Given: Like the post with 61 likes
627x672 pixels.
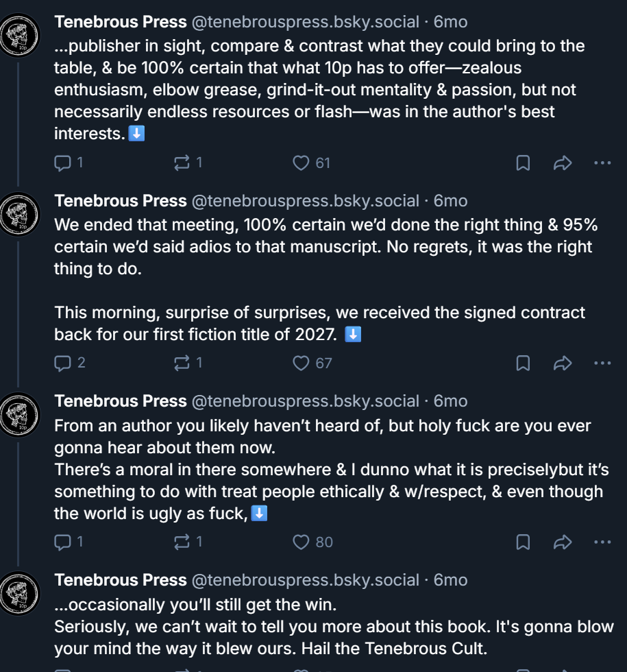Looking at the screenshot, I should click(x=301, y=163).
